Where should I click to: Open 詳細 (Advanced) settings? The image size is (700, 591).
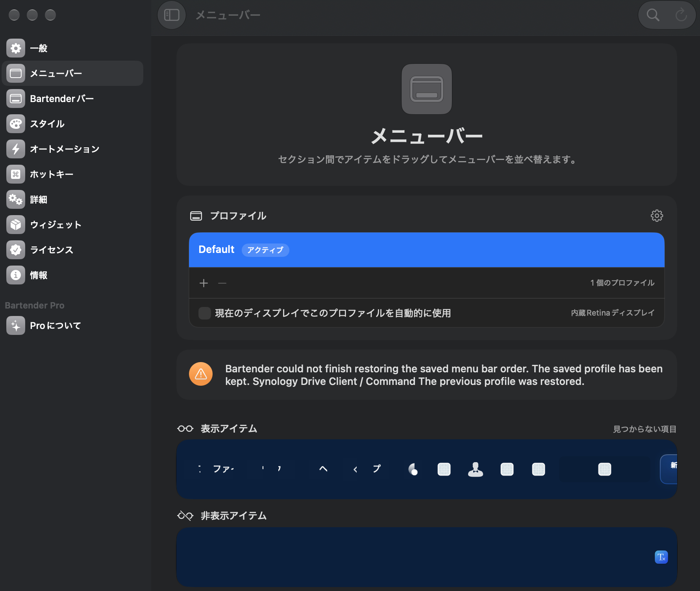point(72,199)
